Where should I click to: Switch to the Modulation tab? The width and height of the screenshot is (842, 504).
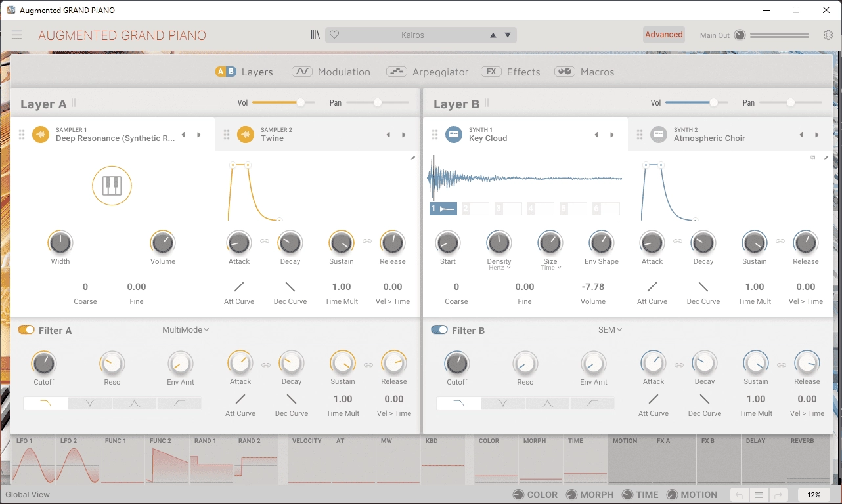(x=331, y=72)
